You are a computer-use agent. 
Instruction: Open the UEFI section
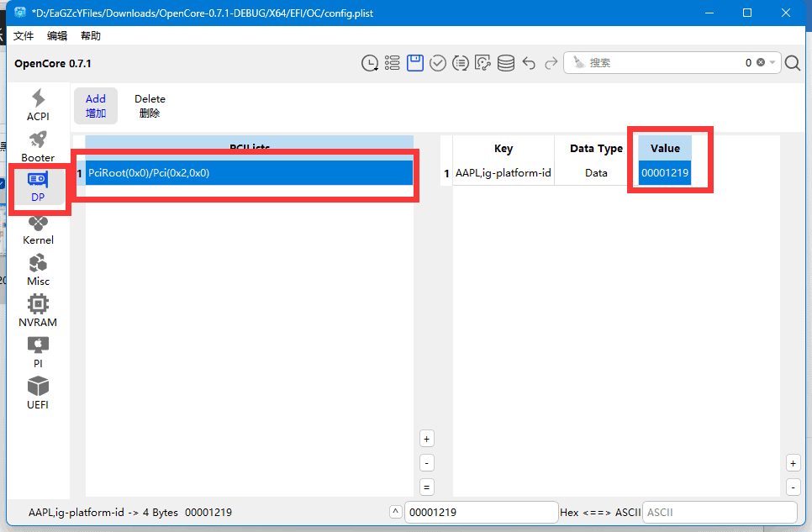[x=38, y=393]
